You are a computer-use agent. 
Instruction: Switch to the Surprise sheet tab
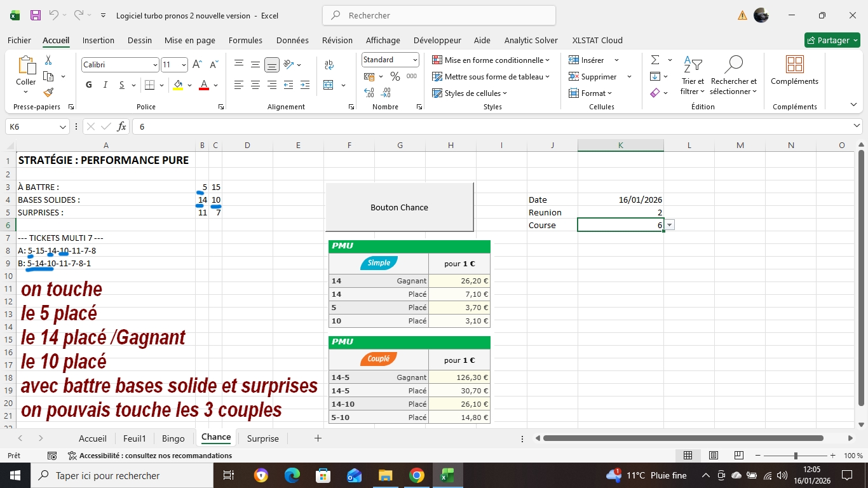coord(263,438)
